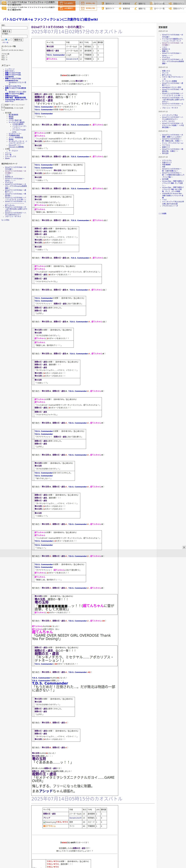Open ずんだもん in recently created pages
186x868 pixels.
(x=9, y=182)
